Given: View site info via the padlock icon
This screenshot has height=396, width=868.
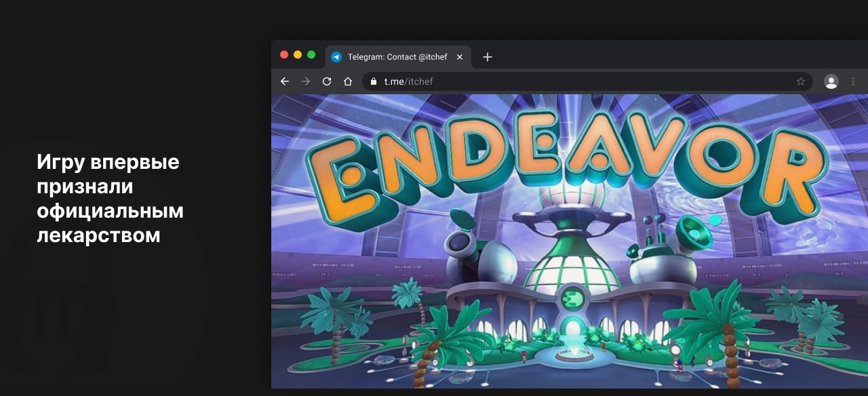Looking at the screenshot, I should coord(374,81).
